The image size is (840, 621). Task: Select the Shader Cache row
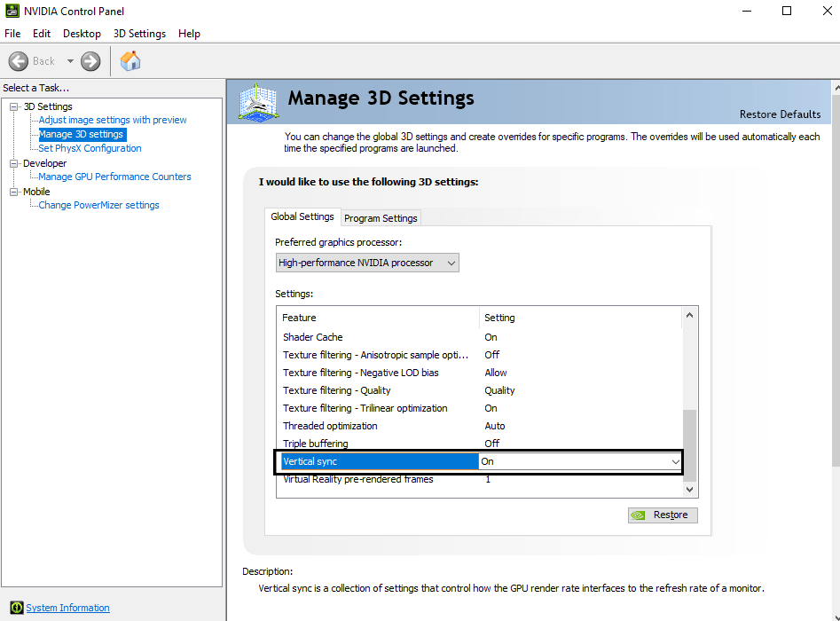[x=480, y=337]
